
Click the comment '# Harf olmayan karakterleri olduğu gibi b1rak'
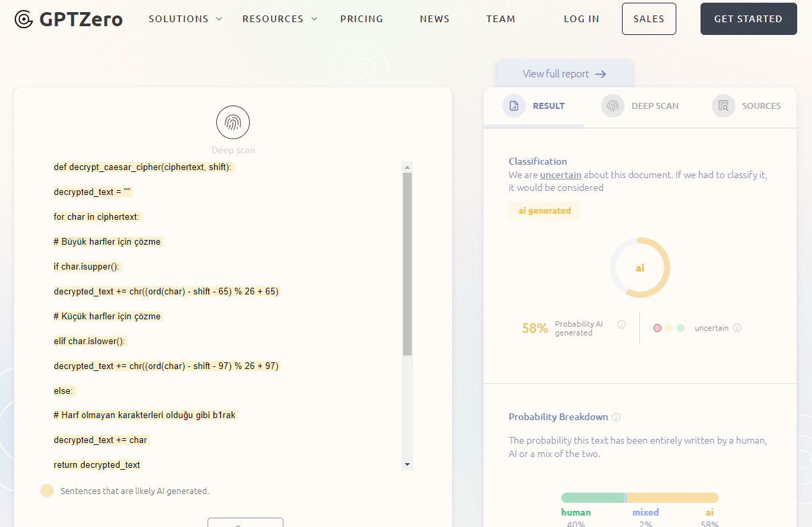[146, 415]
